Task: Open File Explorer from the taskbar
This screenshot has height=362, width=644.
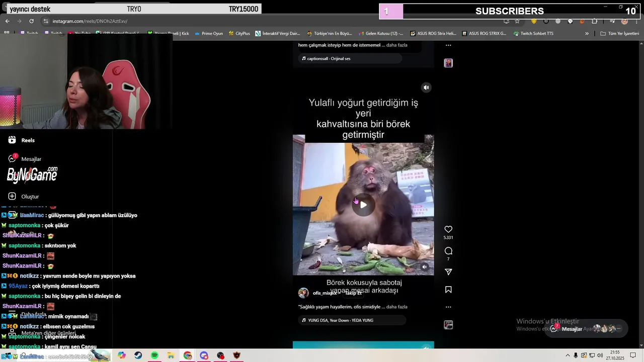Action: coord(171,355)
